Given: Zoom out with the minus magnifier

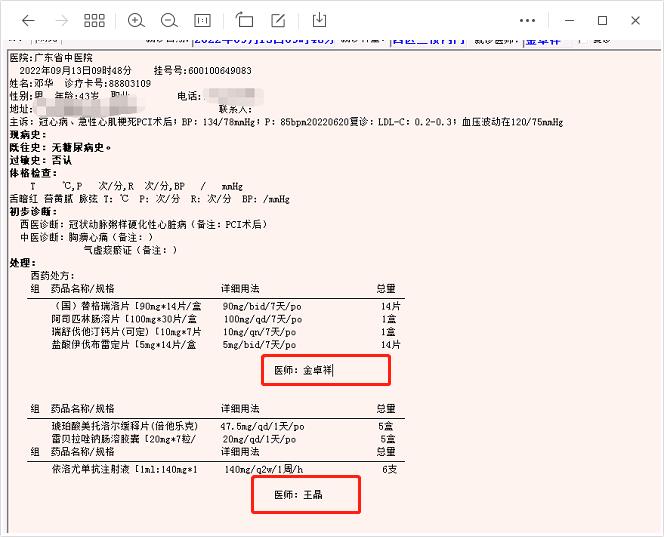Looking at the screenshot, I should [x=169, y=20].
